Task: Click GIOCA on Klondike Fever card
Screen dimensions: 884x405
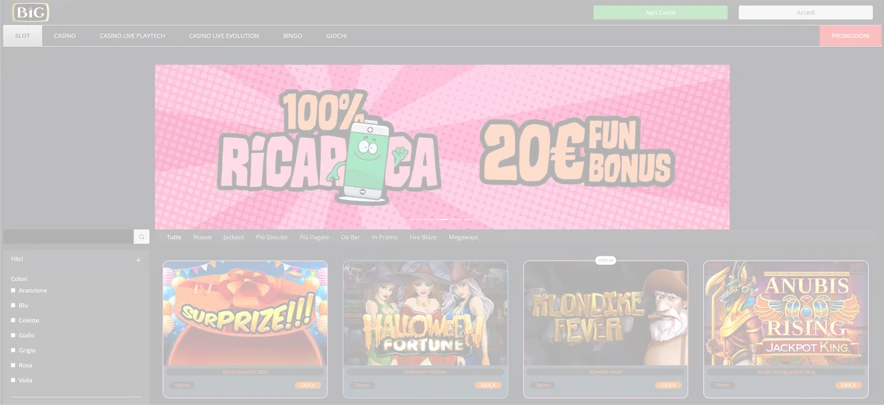Action: 668,385
